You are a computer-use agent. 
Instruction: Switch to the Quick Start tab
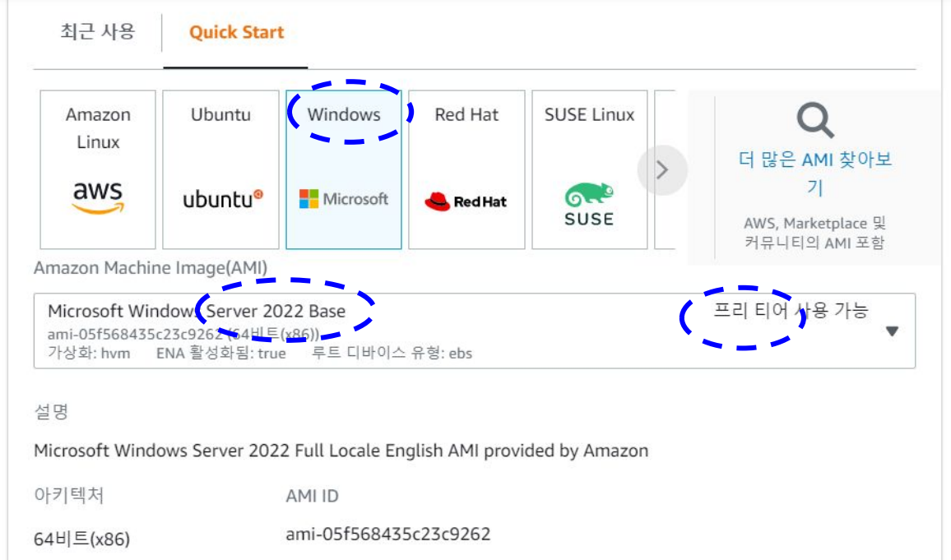[237, 32]
